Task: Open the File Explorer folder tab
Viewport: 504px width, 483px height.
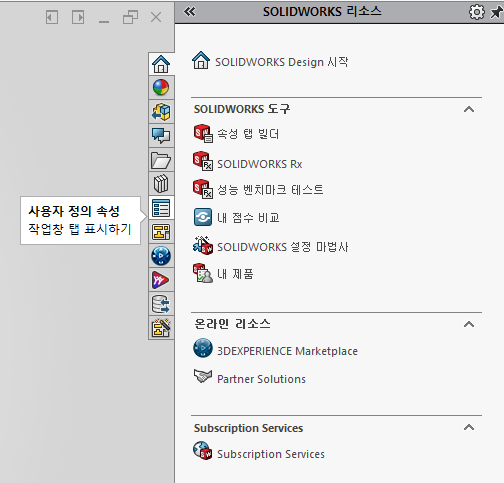Action: point(161,160)
